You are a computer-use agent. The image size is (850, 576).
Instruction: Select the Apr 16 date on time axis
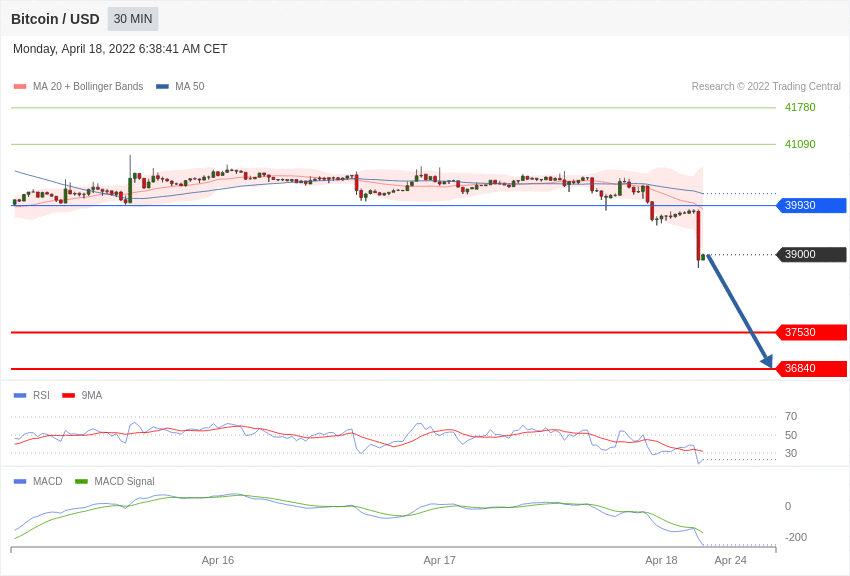[218, 560]
